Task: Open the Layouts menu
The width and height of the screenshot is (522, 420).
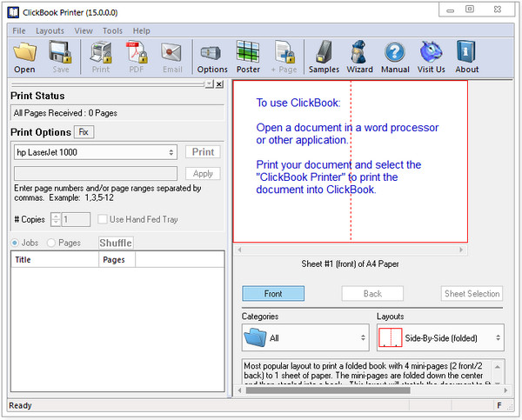Action: (x=50, y=30)
